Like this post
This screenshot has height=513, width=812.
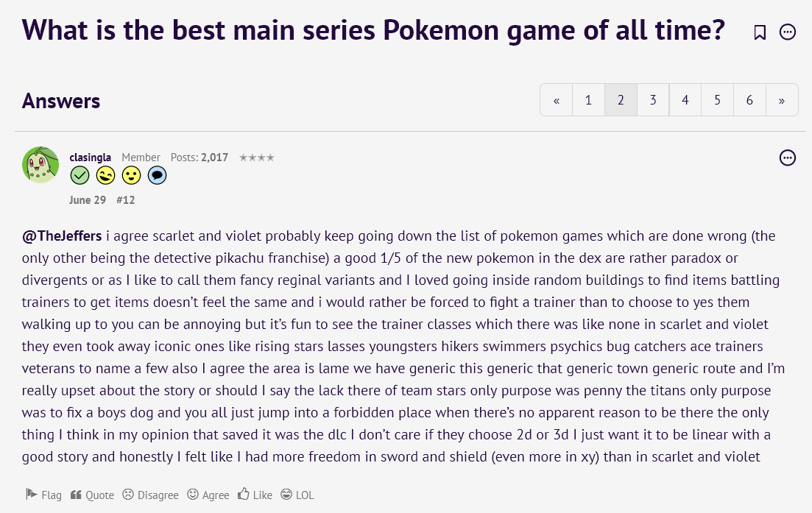[x=255, y=495]
